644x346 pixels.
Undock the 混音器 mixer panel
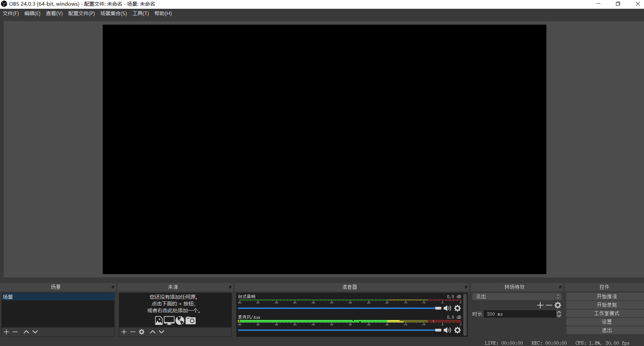[466, 287]
